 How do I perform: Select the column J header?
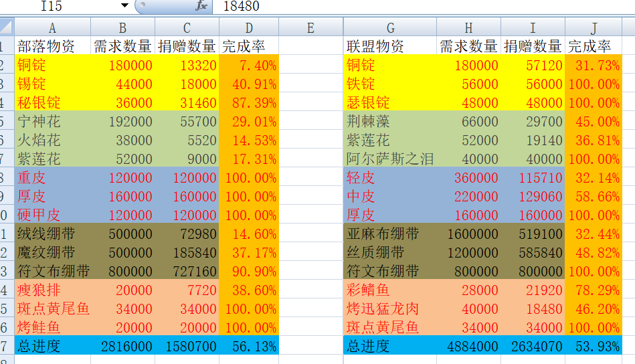(593, 27)
